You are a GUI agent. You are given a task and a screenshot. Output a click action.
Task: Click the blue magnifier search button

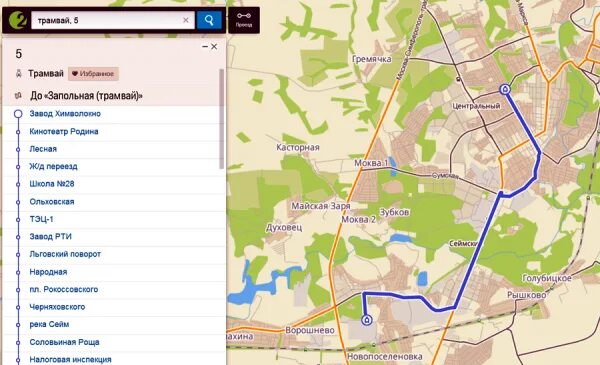[209, 20]
